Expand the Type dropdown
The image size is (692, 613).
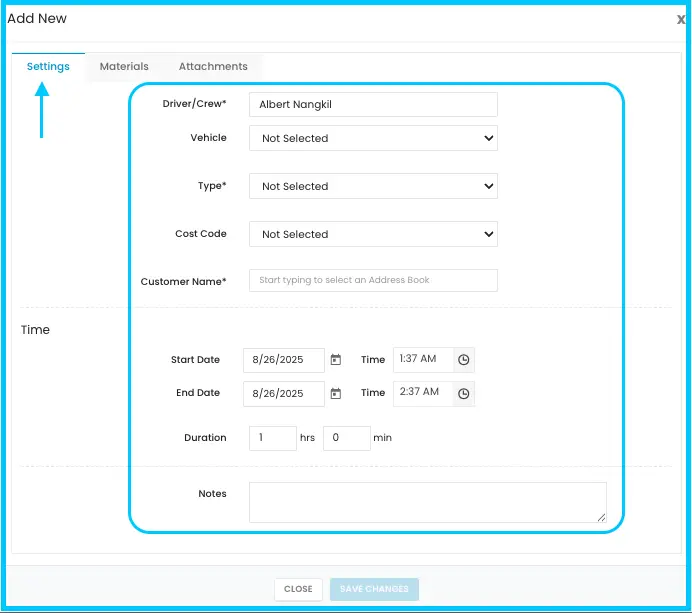[x=373, y=186]
